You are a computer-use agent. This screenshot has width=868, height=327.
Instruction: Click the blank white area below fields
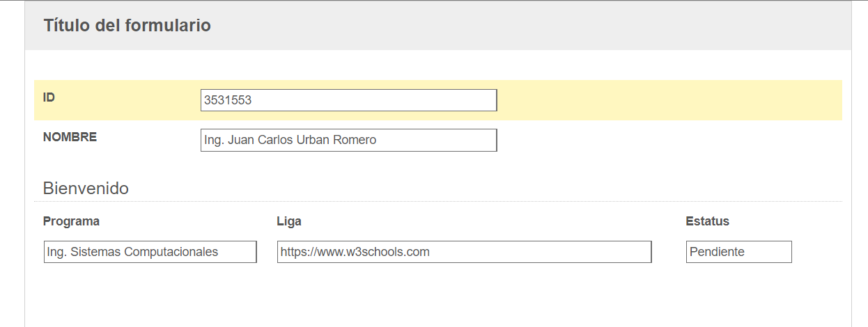click(438, 296)
